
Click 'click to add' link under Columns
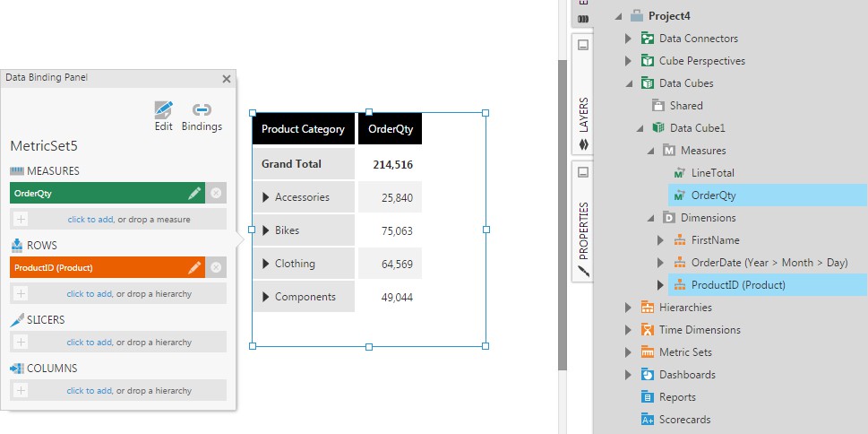(x=90, y=390)
